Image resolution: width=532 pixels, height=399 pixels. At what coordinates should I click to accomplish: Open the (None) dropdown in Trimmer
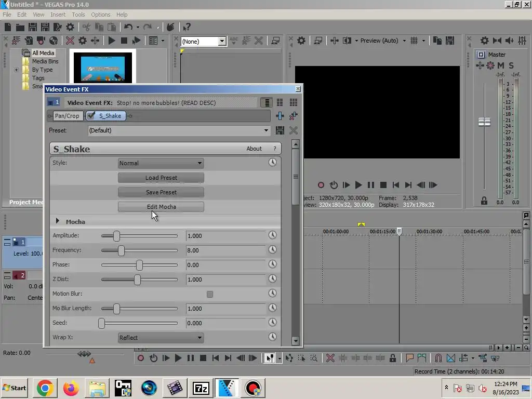point(222,42)
